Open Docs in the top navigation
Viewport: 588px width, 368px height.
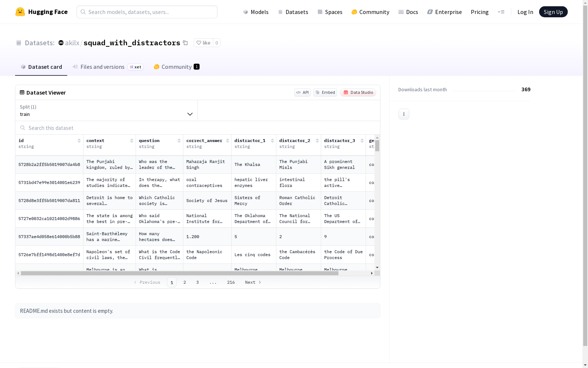(408, 12)
